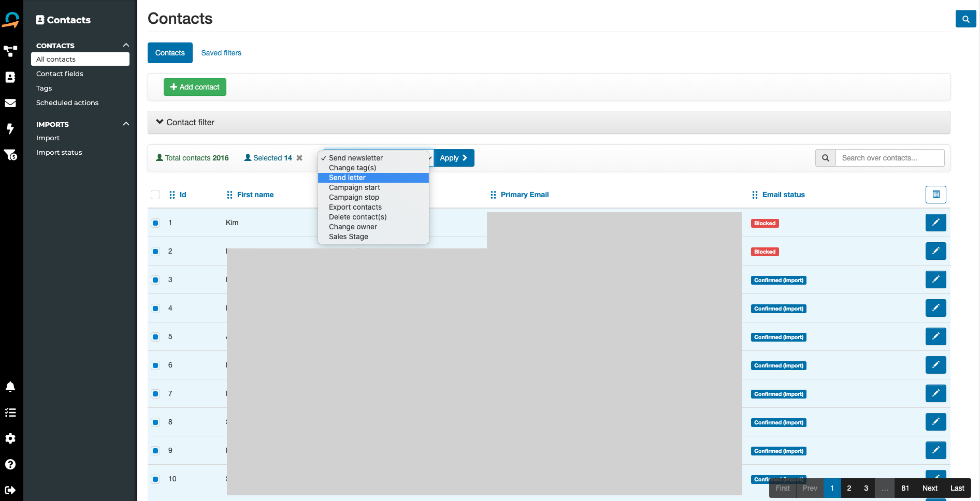980x501 pixels.
Task: Click the blue search icon top right
Action: [x=965, y=19]
